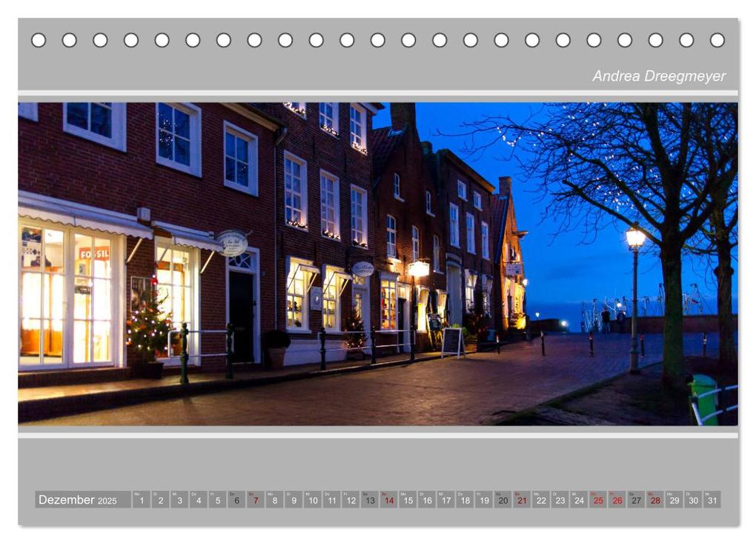Choose the red Sunday 14 cell
The width and height of the screenshot is (756, 543).
pyautogui.click(x=389, y=499)
